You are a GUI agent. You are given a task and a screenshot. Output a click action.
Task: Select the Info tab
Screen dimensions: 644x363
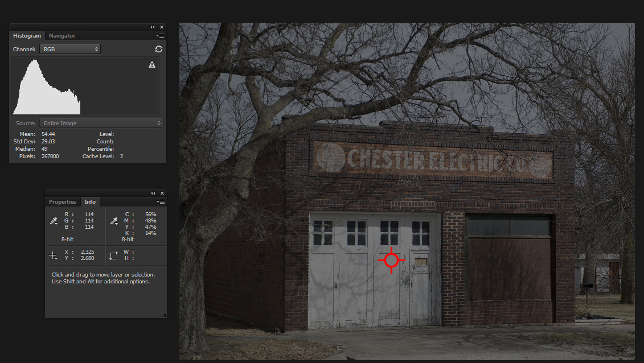coord(90,202)
